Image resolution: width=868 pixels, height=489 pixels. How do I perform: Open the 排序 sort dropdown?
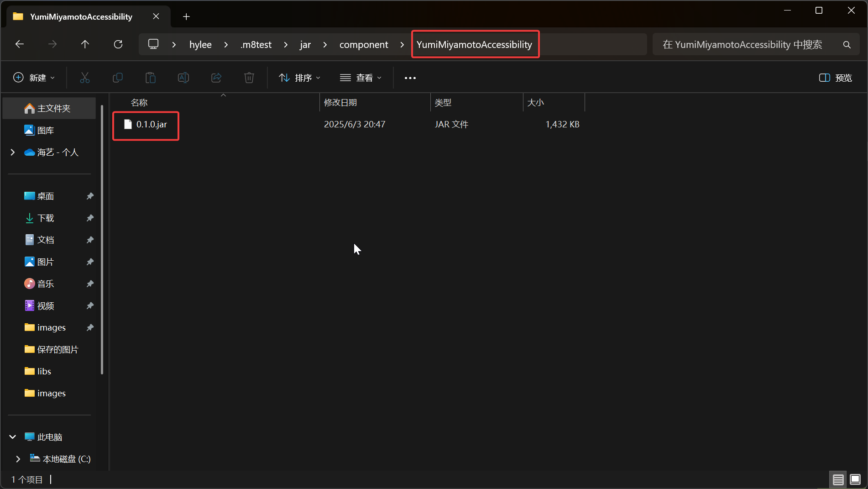tap(299, 78)
